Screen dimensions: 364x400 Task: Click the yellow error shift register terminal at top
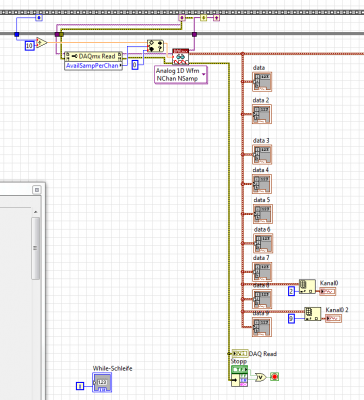point(204,18)
